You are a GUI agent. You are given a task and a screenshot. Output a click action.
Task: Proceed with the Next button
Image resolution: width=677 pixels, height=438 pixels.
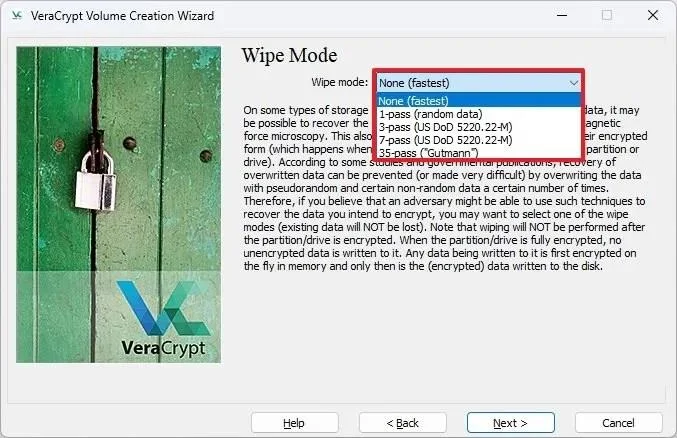pyautogui.click(x=510, y=423)
